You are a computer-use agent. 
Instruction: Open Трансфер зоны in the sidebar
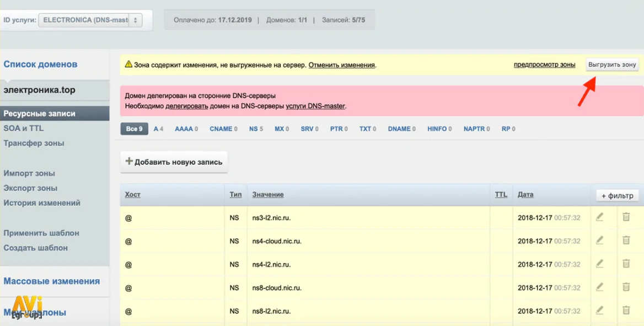[x=34, y=143]
